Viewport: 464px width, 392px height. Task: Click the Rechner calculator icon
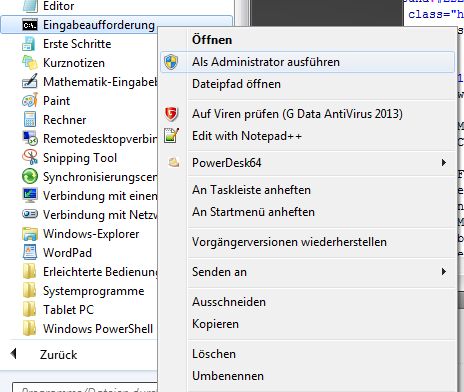[30, 120]
